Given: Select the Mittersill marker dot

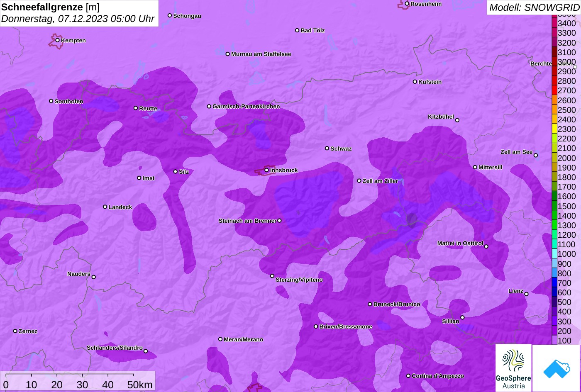Looking at the screenshot, I should point(475,167).
